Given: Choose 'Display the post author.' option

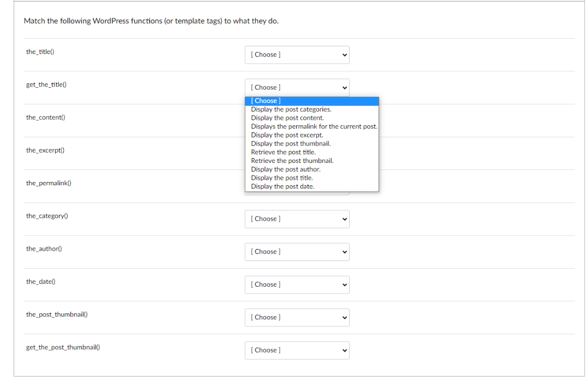Looking at the screenshot, I should 311,169.
